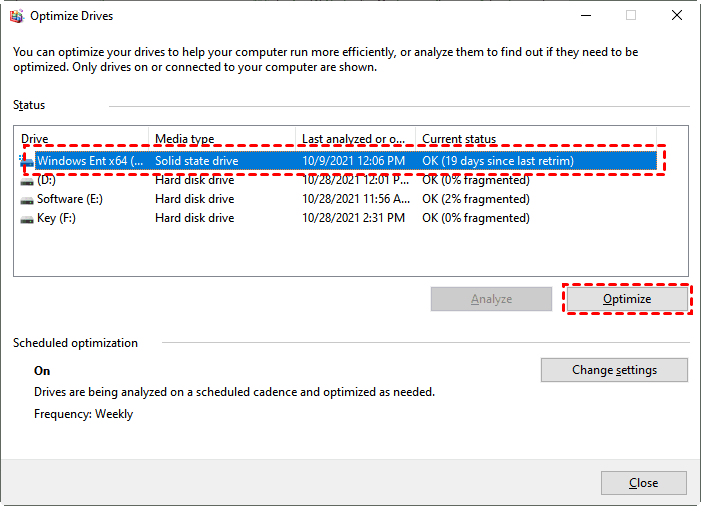The width and height of the screenshot is (701, 506).
Task: Click the Key (F:) drive icon
Action: 27,218
